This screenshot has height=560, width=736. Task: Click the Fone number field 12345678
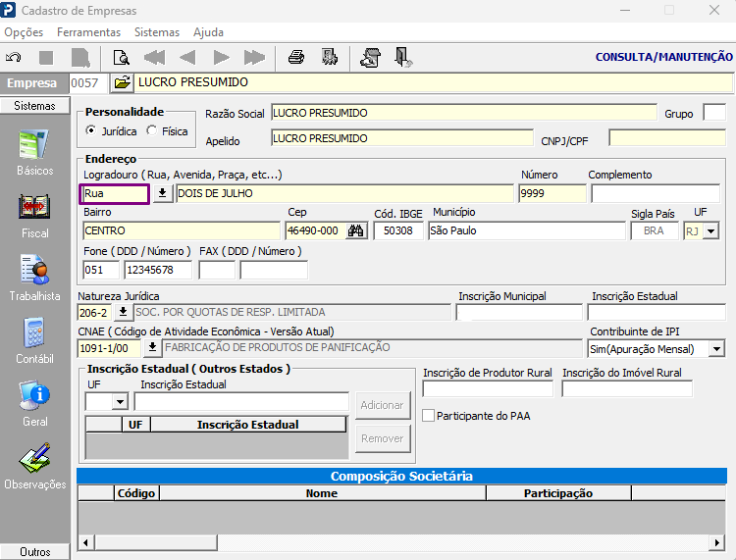coord(158,270)
